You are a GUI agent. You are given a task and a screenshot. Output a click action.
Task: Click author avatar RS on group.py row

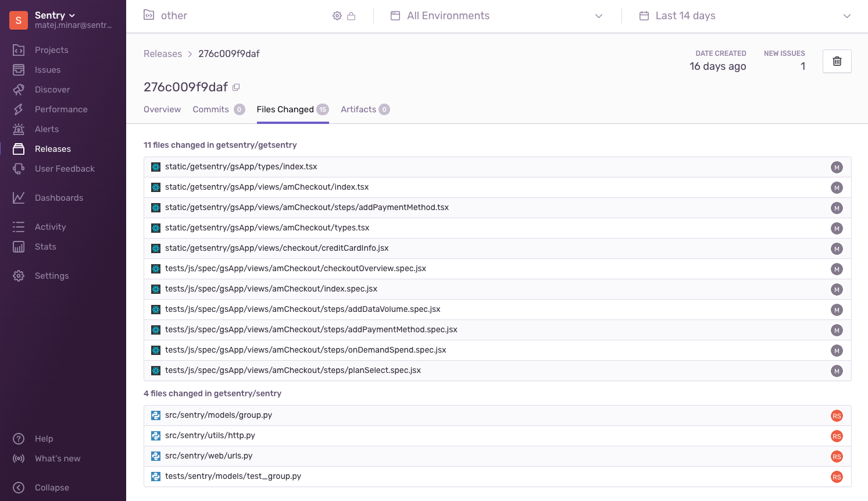[837, 416]
